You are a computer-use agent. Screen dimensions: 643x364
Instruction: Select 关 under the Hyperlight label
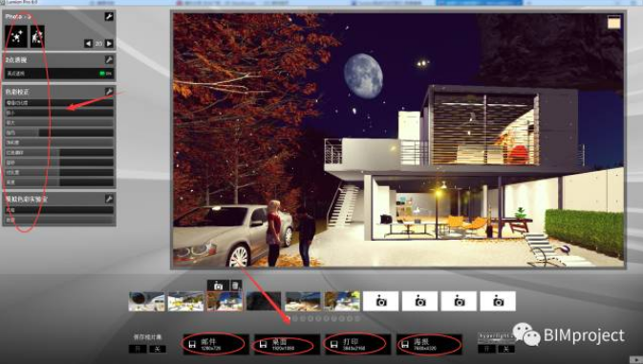[506, 349]
